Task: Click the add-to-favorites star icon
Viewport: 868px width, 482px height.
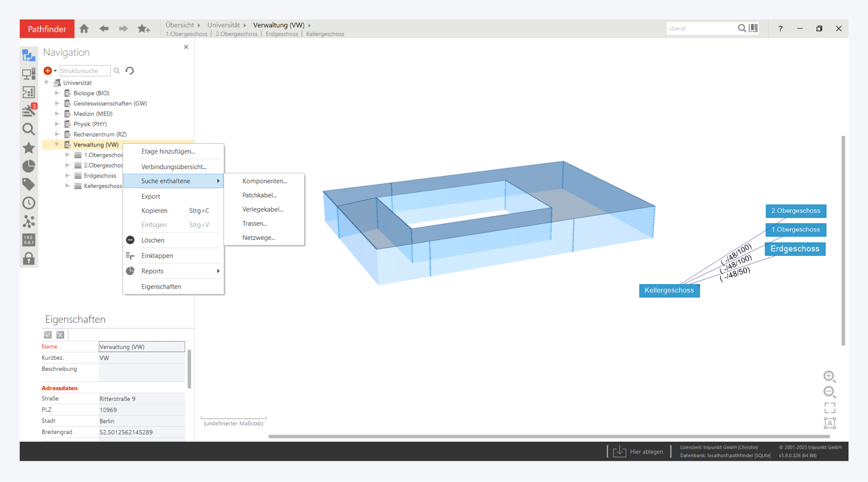Action: (x=143, y=29)
